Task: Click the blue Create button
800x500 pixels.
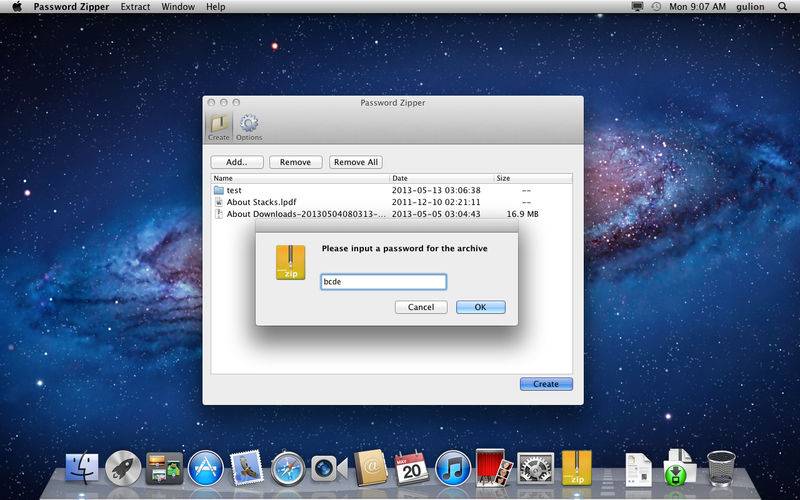Action: pyautogui.click(x=546, y=384)
